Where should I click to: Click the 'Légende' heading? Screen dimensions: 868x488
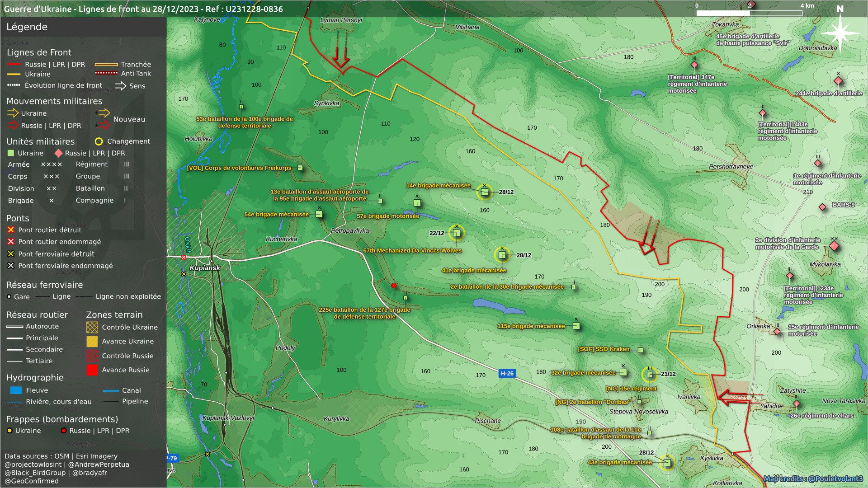[x=27, y=27]
